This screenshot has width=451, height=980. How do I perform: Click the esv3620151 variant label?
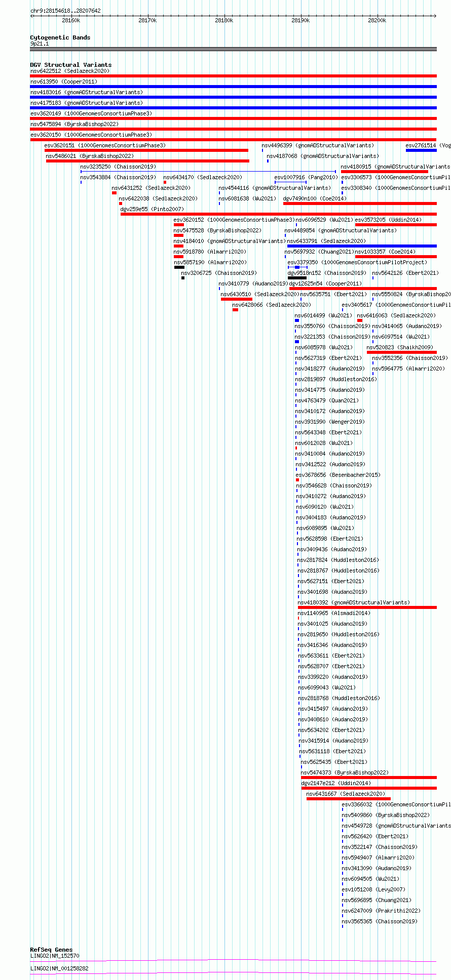coord(105,145)
